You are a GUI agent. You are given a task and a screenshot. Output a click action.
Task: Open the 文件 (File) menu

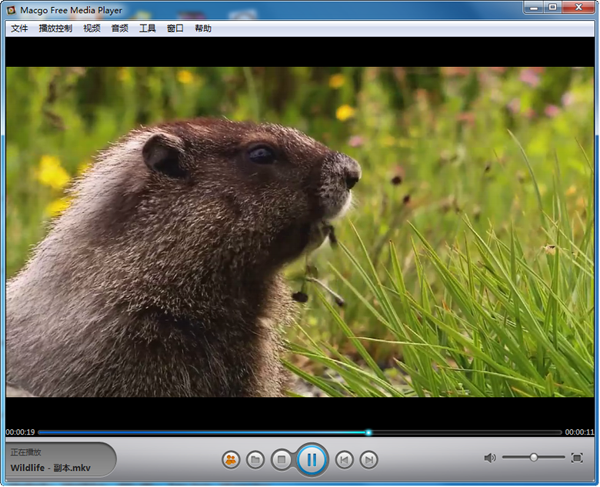(x=19, y=29)
